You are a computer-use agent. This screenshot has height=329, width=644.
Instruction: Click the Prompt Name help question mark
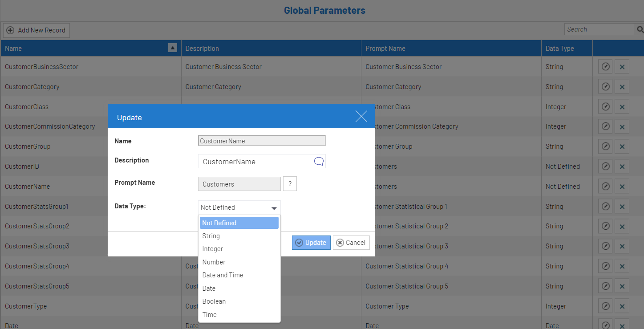pos(290,184)
